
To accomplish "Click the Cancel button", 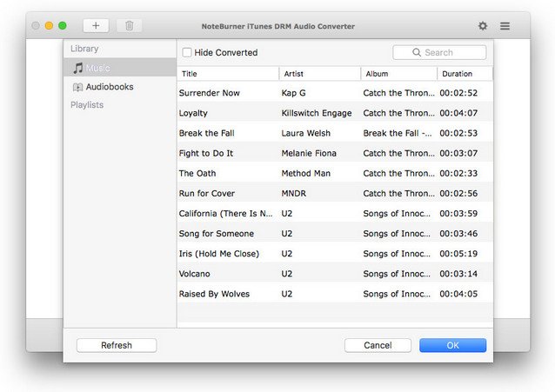I will point(378,345).
